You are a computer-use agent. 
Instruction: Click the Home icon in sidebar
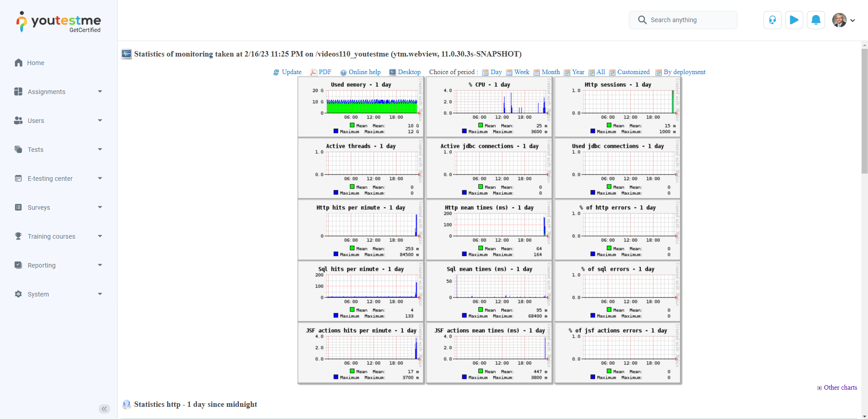(19, 63)
